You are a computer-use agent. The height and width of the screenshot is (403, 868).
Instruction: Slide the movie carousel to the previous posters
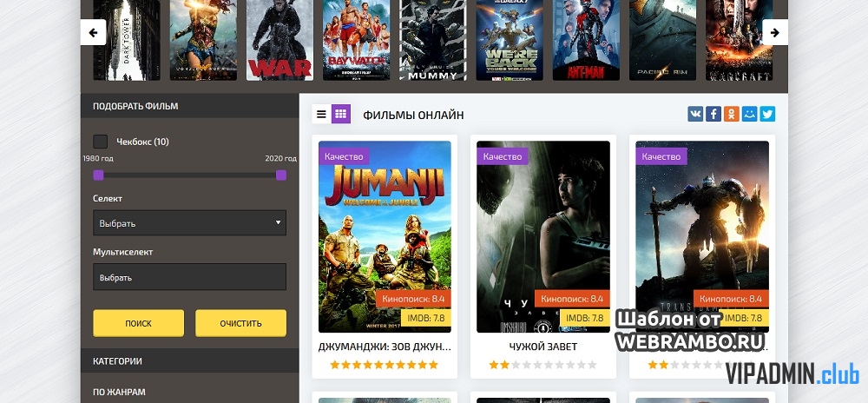click(x=93, y=32)
